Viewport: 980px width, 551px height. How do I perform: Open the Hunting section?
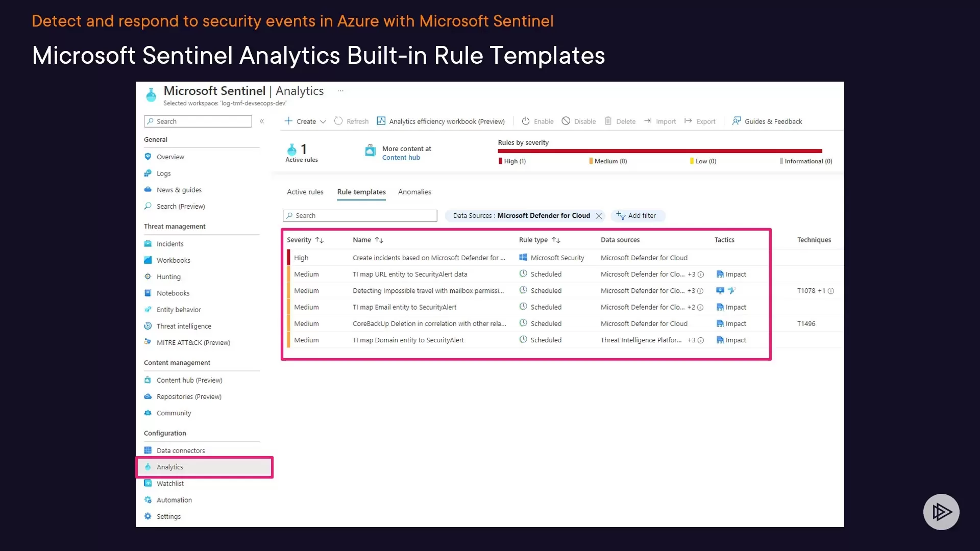pyautogui.click(x=168, y=276)
